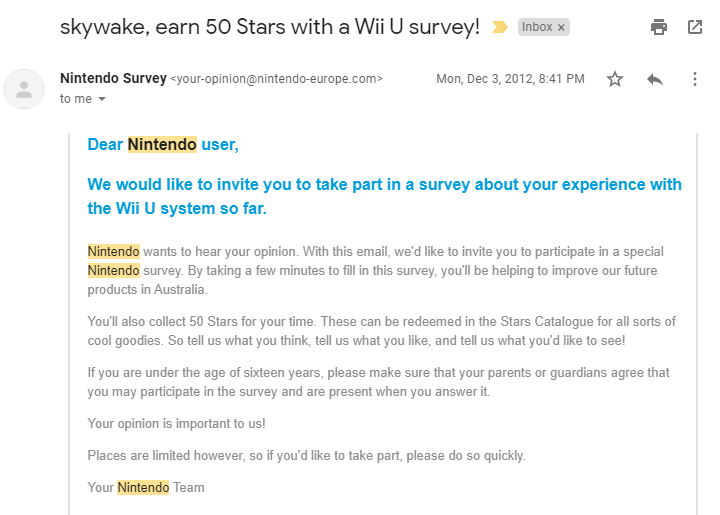Screen dimensions: 720x515
Task: Click the Inbox label tag
Action: point(537,27)
